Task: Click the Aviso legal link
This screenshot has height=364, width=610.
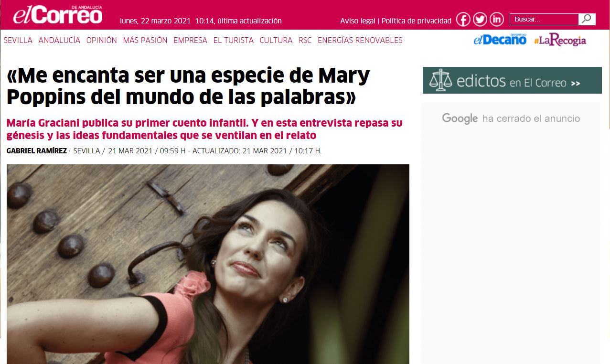Action: pyautogui.click(x=358, y=21)
